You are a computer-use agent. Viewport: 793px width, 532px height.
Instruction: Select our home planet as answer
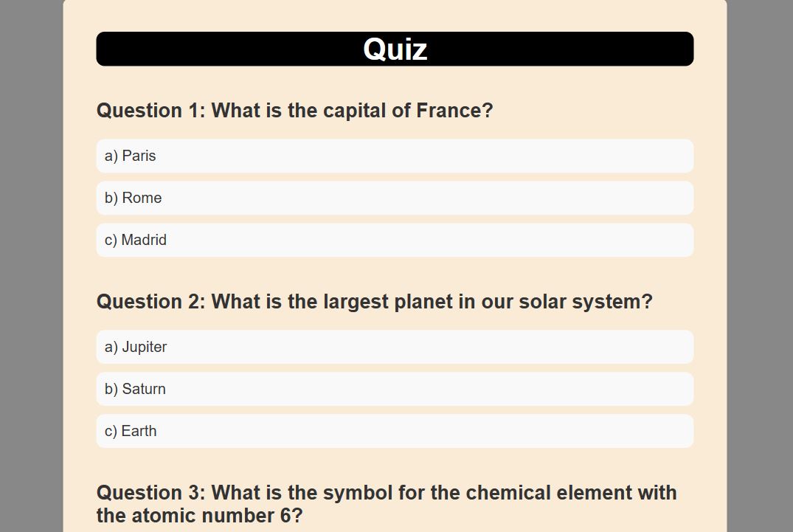[x=395, y=431]
